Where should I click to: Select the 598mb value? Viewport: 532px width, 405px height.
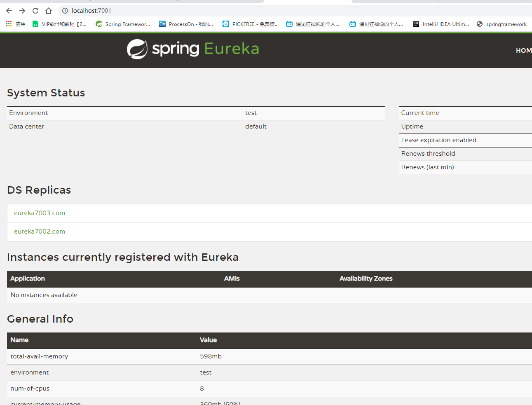(211, 356)
